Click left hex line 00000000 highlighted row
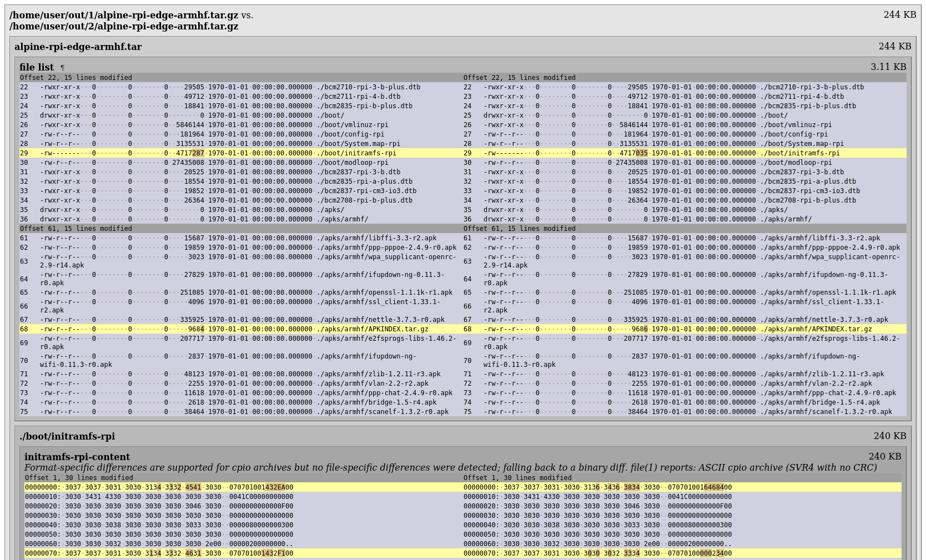The height and width of the screenshot is (560, 926). (159, 487)
